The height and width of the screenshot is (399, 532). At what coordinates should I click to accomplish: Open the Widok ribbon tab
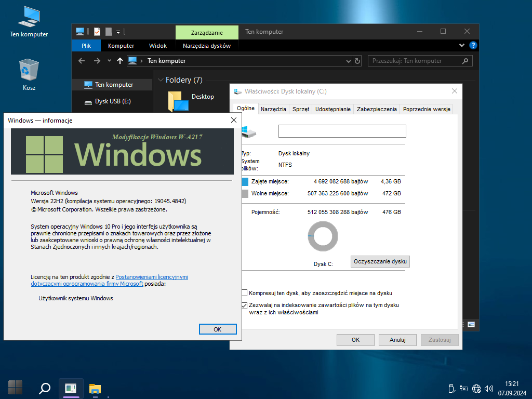coord(158,46)
